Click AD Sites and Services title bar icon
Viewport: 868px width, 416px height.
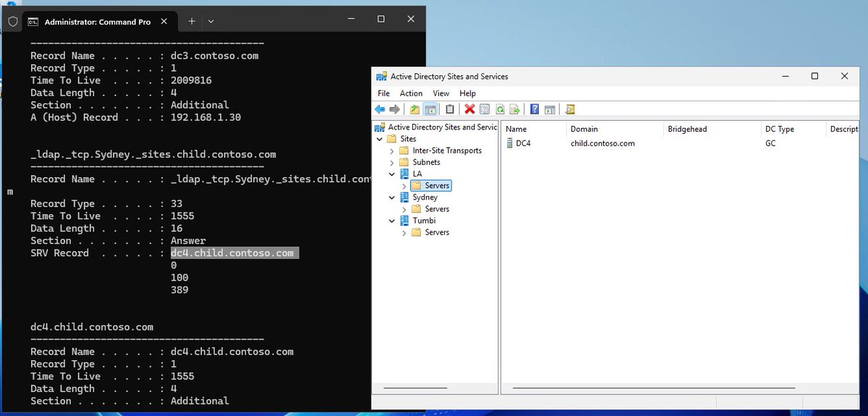(x=381, y=76)
